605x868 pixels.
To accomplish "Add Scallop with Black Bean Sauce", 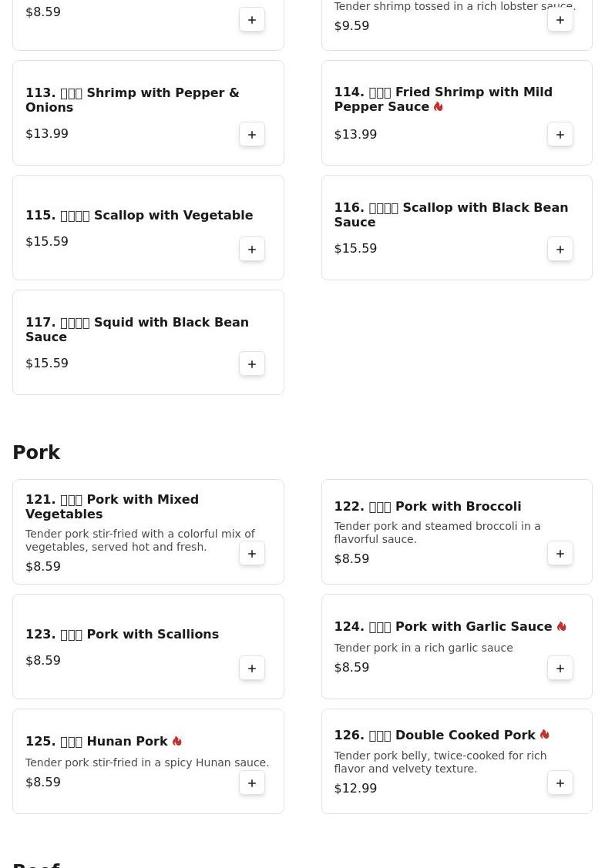I will pos(560,250).
